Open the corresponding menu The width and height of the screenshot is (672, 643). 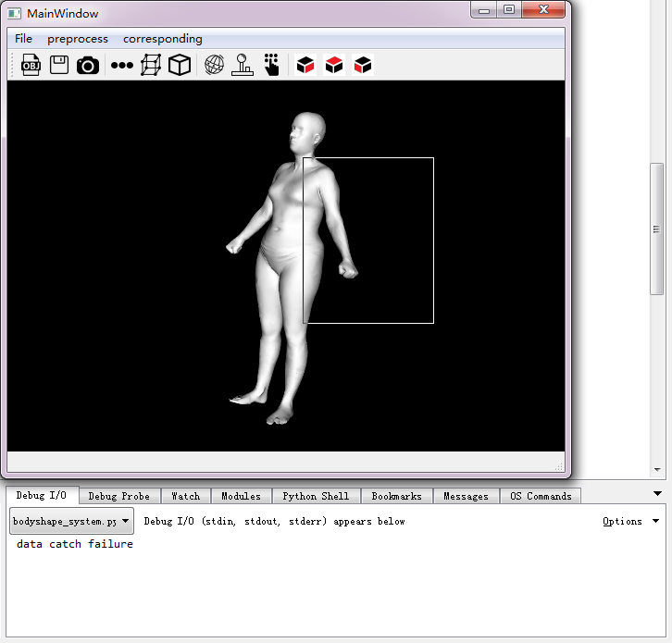point(162,39)
